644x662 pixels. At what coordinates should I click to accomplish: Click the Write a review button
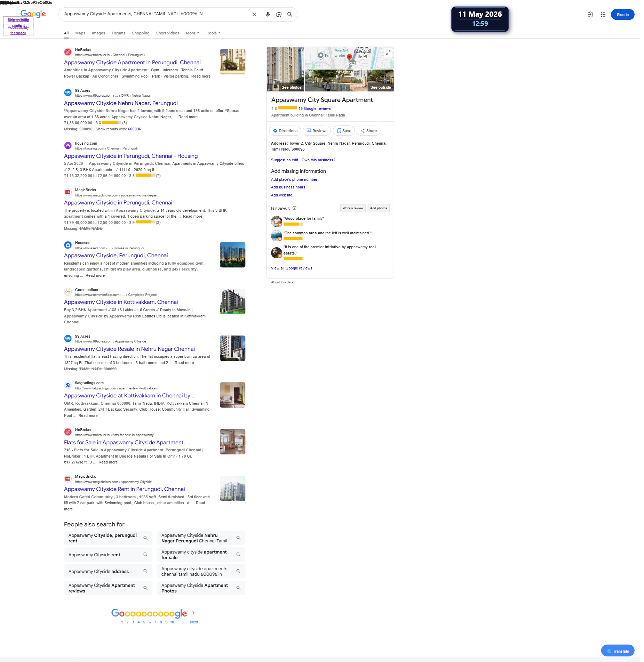point(353,208)
